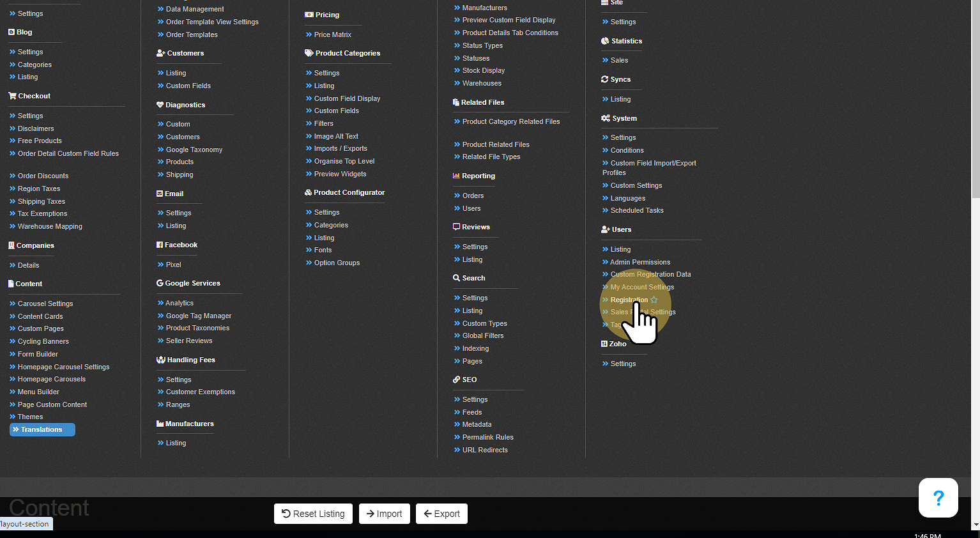Open Option Groups under Product Configurator
The image size is (980, 538).
coord(337,263)
